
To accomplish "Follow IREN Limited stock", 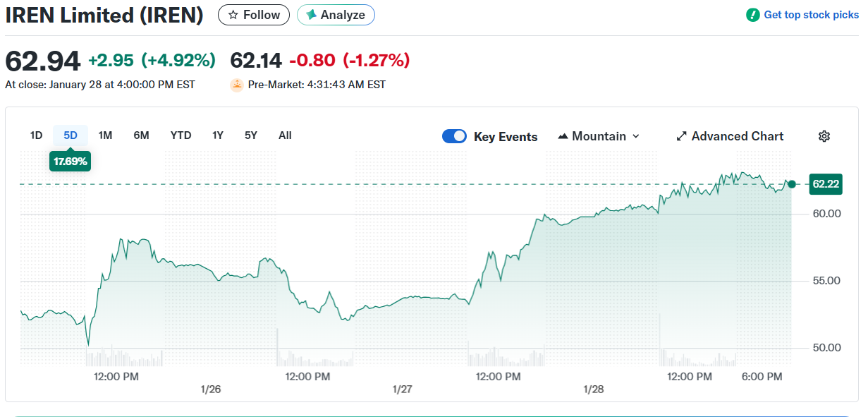I will click(254, 15).
